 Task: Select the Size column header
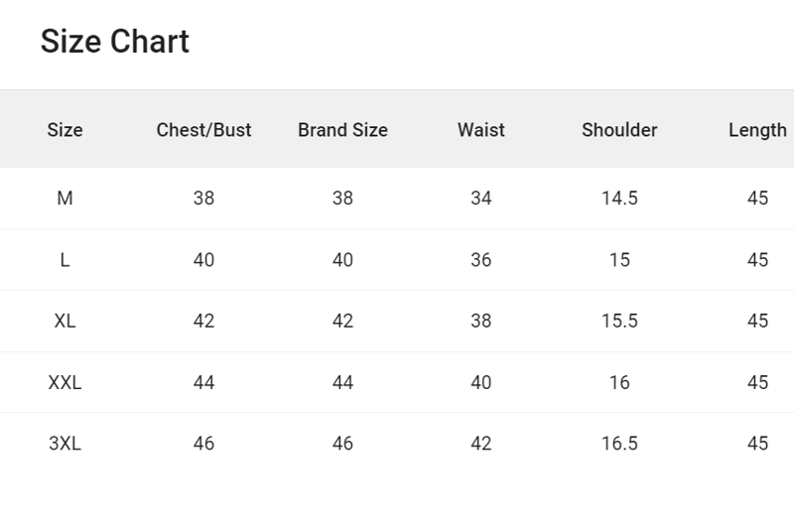coord(65,130)
